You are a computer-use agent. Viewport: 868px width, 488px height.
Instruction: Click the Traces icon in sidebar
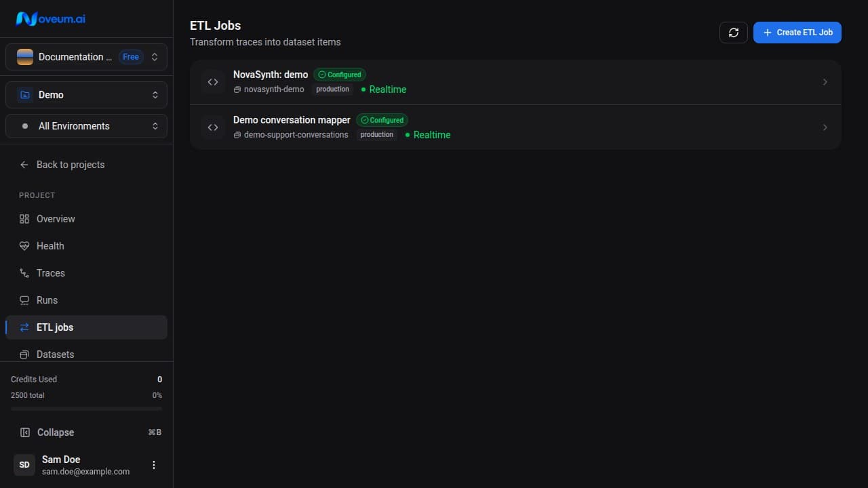coord(24,273)
